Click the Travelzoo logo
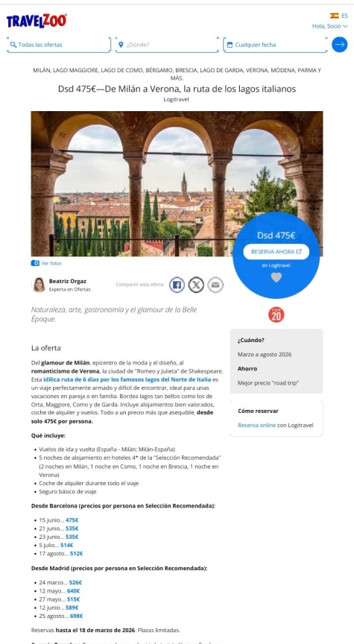Viewport: 354px width, 644px height. [x=37, y=21]
